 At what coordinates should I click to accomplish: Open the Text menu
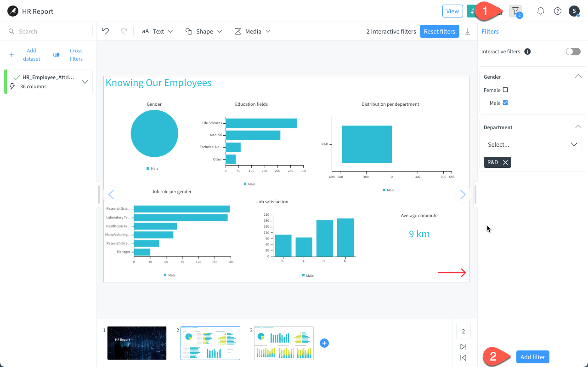click(158, 31)
